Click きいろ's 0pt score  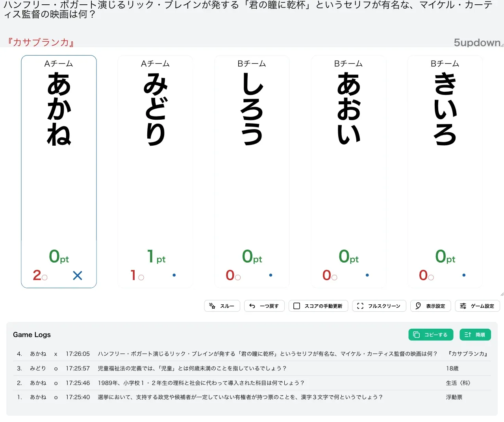(x=445, y=257)
